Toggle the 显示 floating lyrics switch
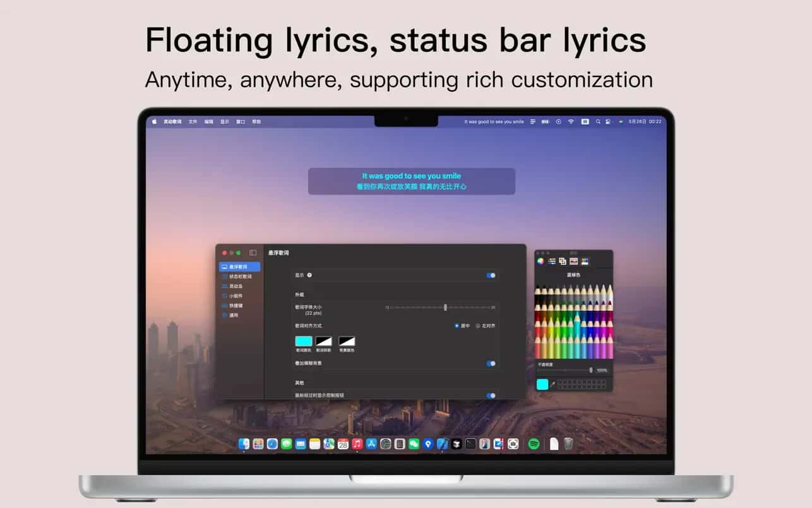Screen dimensions: 812x508 491,275
